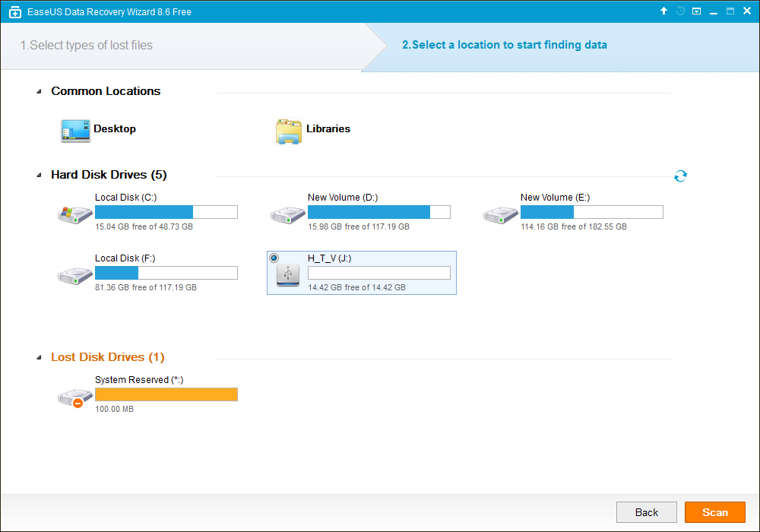The image size is (760, 532).
Task: Click the 'Lost Disk Drives (1)' heading
Action: 108,357
